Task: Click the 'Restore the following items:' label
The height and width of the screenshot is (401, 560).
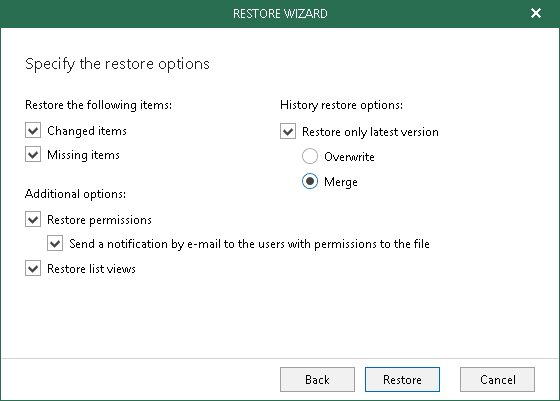Action: click(x=99, y=105)
